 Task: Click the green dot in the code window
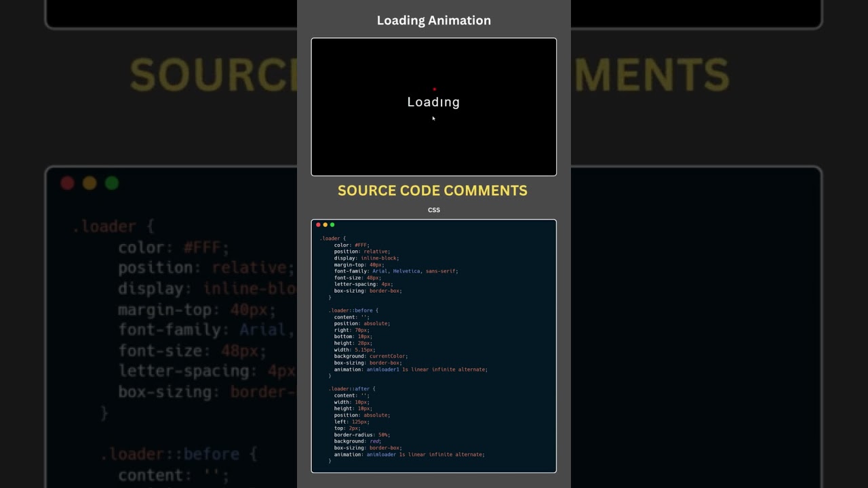(x=332, y=224)
